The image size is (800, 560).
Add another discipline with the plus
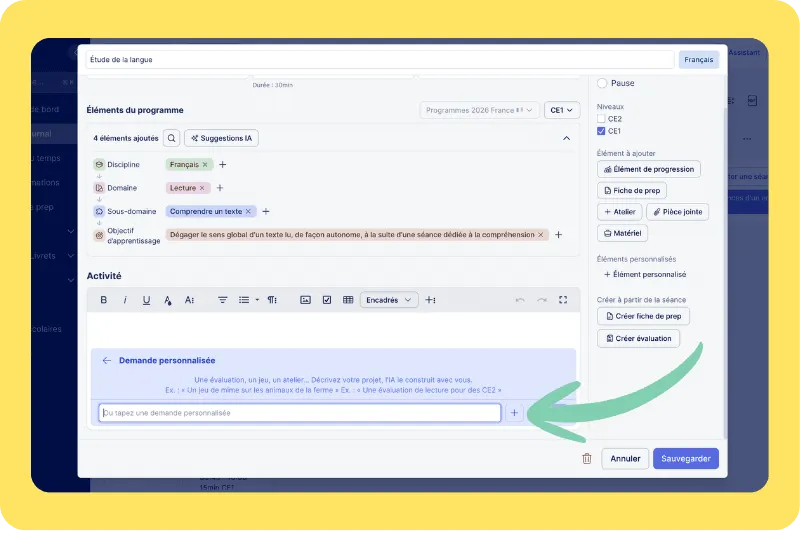(x=222, y=165)
